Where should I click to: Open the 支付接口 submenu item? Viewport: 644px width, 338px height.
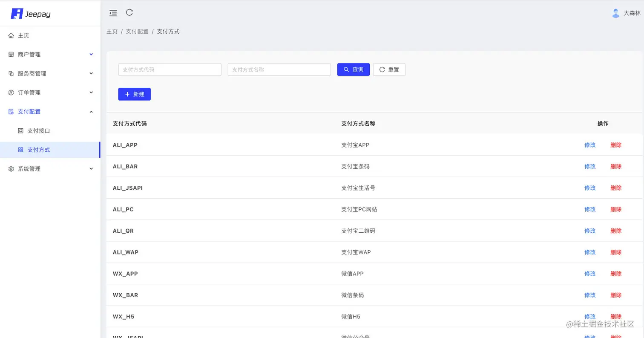[x=50, y=131]
